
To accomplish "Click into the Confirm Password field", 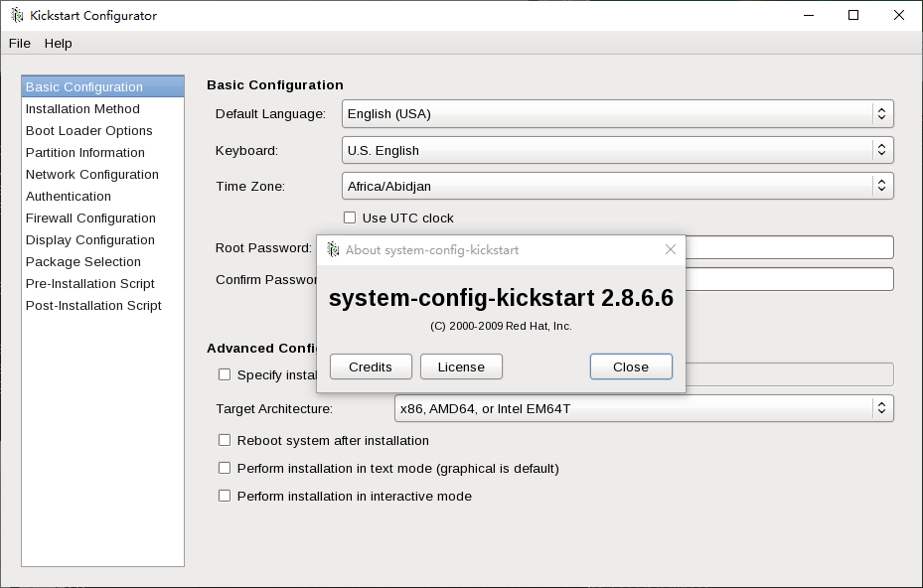I will 790,279.
